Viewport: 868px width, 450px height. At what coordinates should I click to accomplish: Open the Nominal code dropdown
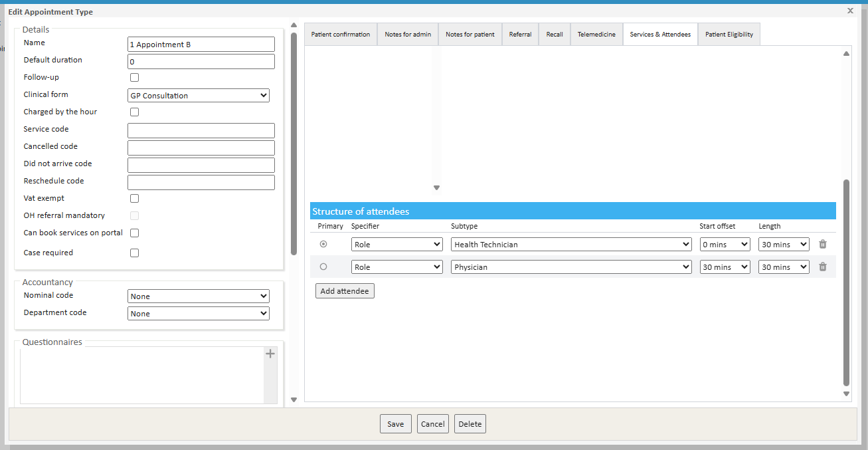(199, 296)
